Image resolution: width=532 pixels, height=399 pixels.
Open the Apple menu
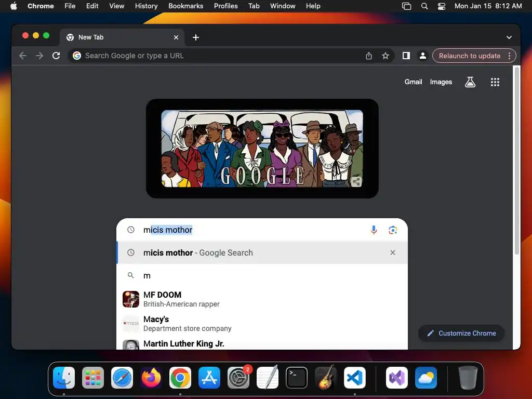click(x=14, y=6)
